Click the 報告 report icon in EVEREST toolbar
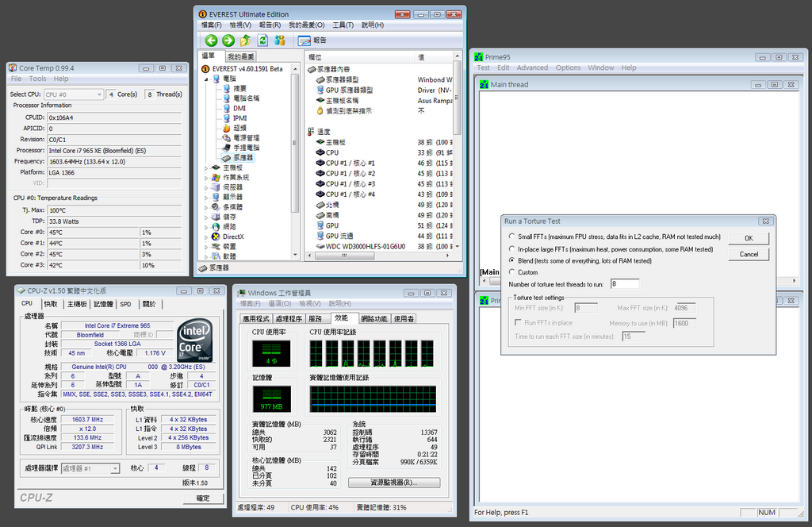Screen dimensions: 812x527 tap(312, 40)
